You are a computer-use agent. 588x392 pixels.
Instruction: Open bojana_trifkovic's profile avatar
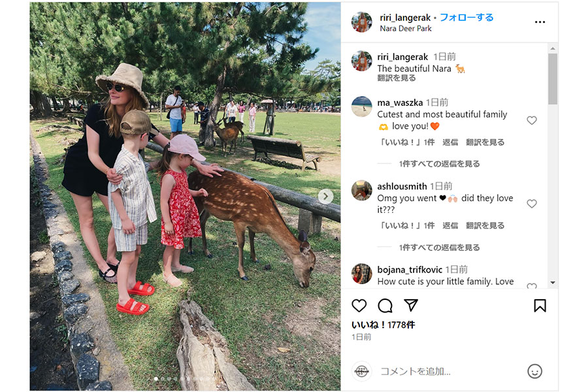pyautogui.click(x=361, y=274)
